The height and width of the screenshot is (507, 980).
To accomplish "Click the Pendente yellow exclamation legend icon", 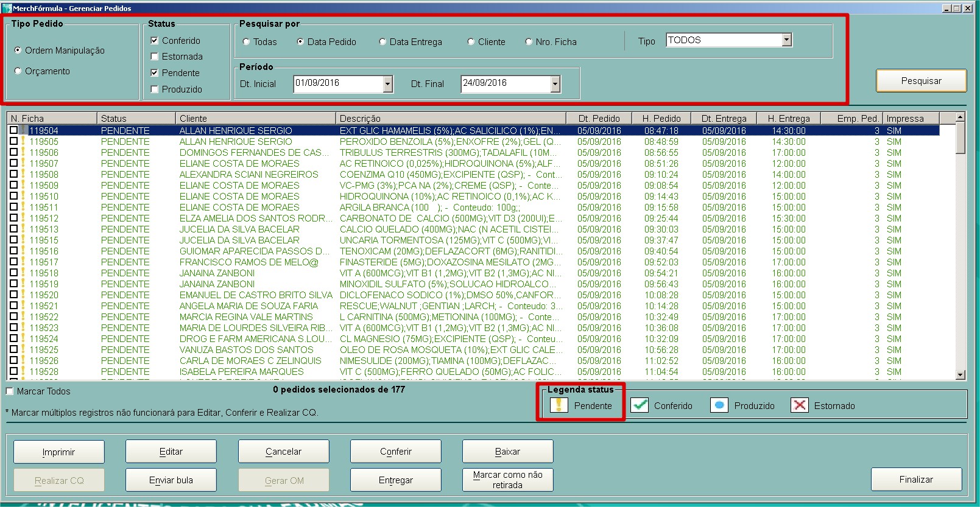I will click(x=559, y=405).
